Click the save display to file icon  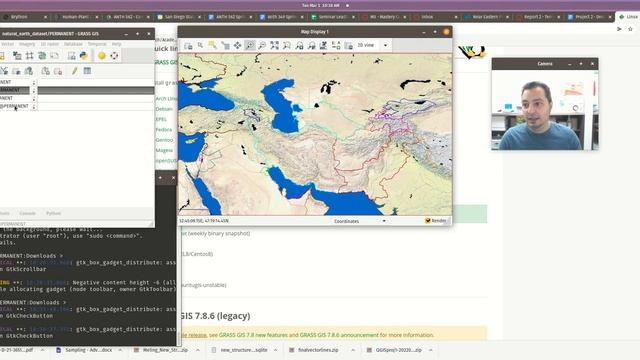pyautogui.click(x=348, y=46)
